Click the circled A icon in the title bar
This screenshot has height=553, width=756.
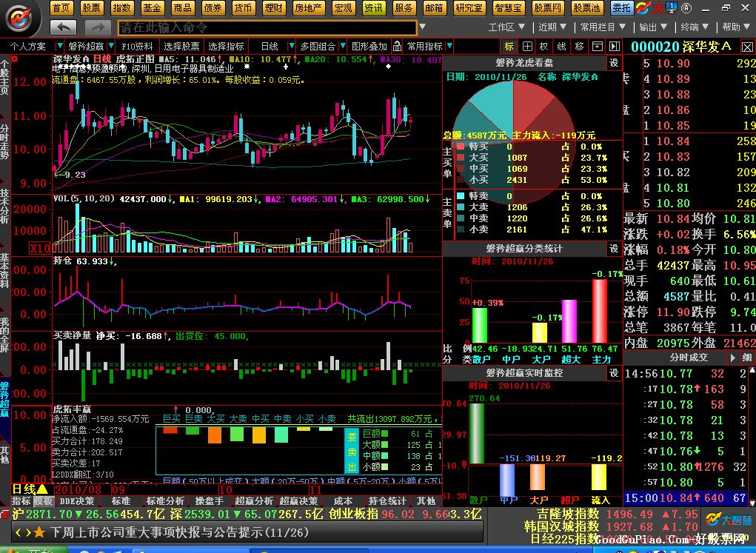point(687,7)
